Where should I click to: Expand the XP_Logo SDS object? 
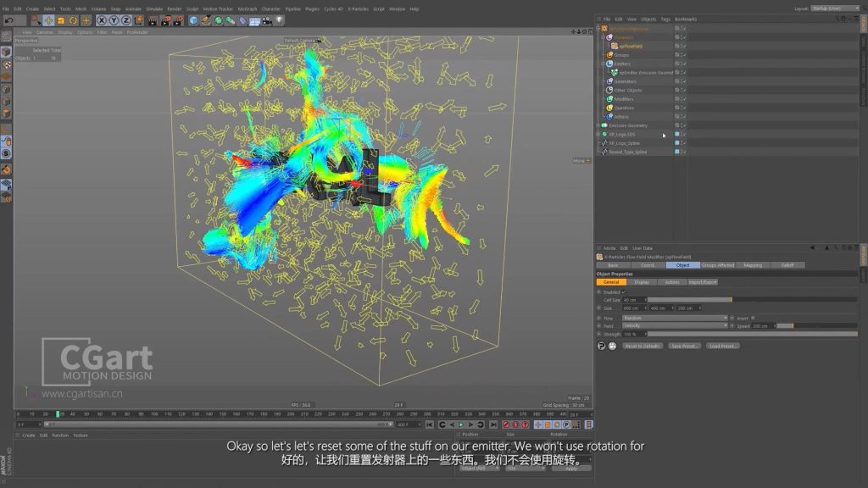point(598,135)
